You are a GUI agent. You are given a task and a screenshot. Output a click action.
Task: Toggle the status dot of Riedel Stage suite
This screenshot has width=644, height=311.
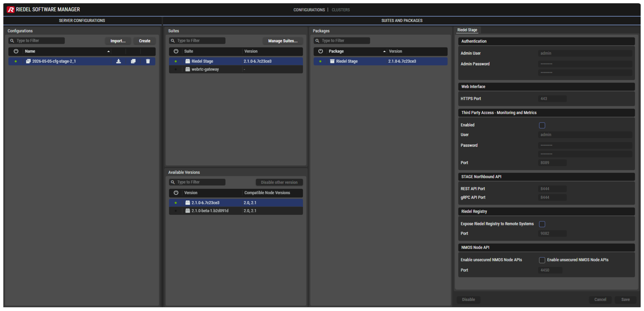(x=176, y=61)
